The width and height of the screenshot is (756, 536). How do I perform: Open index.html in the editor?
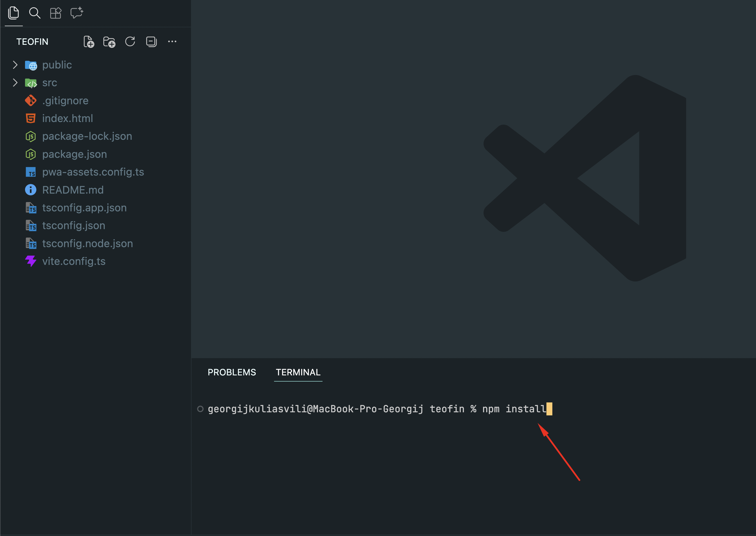coord(68,118)
